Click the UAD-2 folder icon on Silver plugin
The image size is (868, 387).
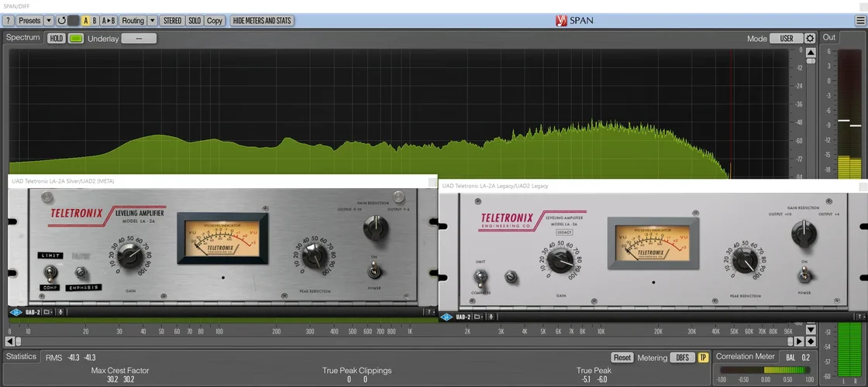[x=47, y=312]
